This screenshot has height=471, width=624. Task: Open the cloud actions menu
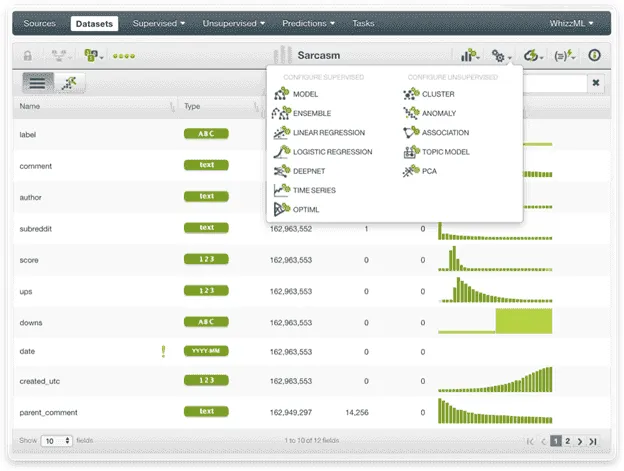pos(533,56)
